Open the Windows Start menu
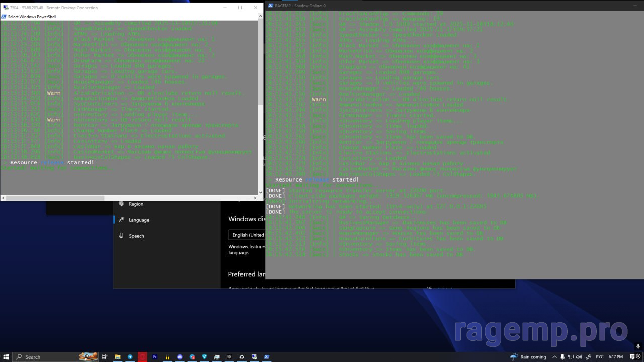Viewport: 644px width, 362px height. (6, 357)
